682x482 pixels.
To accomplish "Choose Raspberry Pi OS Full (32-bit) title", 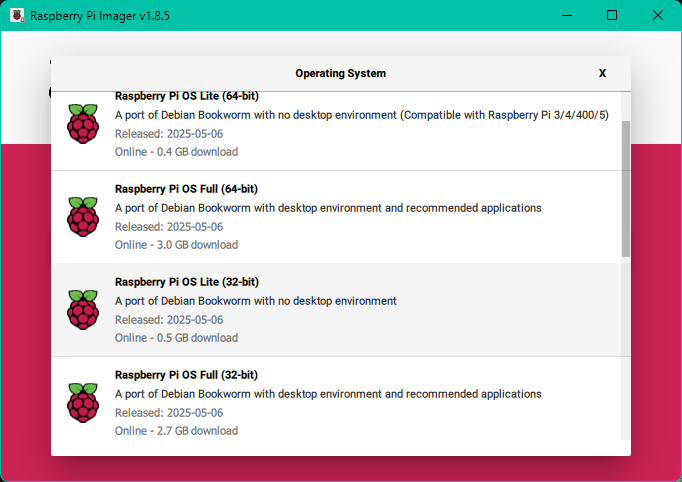I will coord(186,375).
